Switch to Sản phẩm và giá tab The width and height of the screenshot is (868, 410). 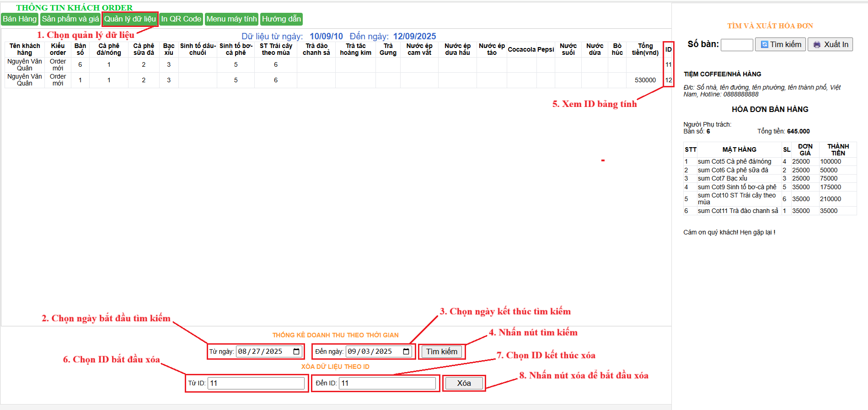(70, 19)
